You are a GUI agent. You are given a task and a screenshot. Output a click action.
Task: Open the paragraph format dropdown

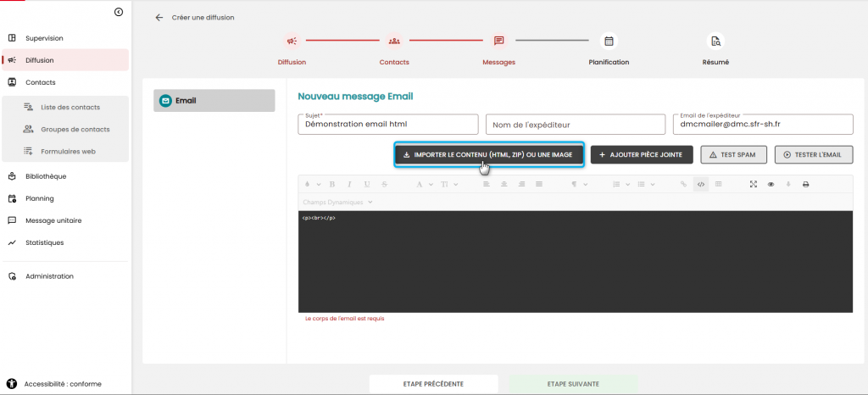[578, 184]
